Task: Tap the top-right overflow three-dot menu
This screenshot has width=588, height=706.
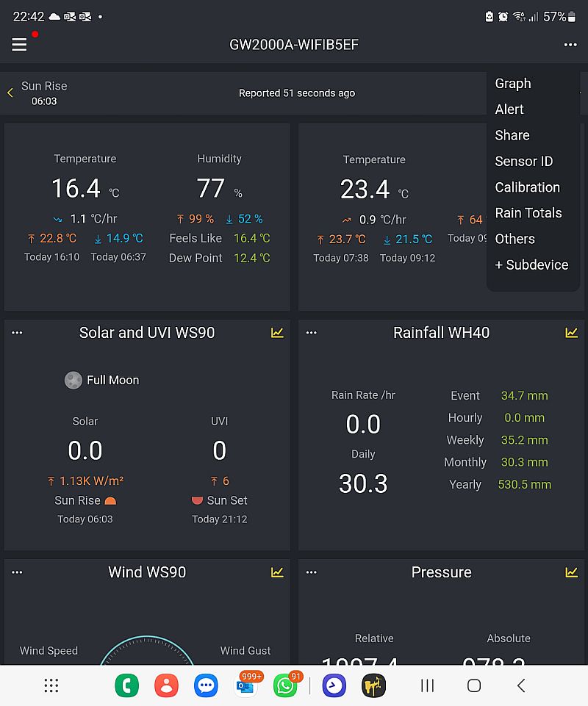Action: click(x=570, y=45)
